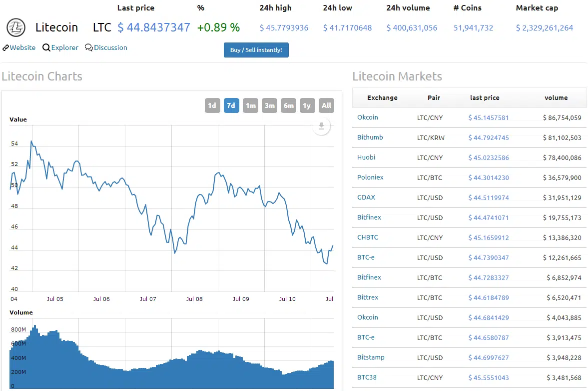This screenshot has height=391, width=588.
Task: Click the Website link icon
Action: point(5,47)
